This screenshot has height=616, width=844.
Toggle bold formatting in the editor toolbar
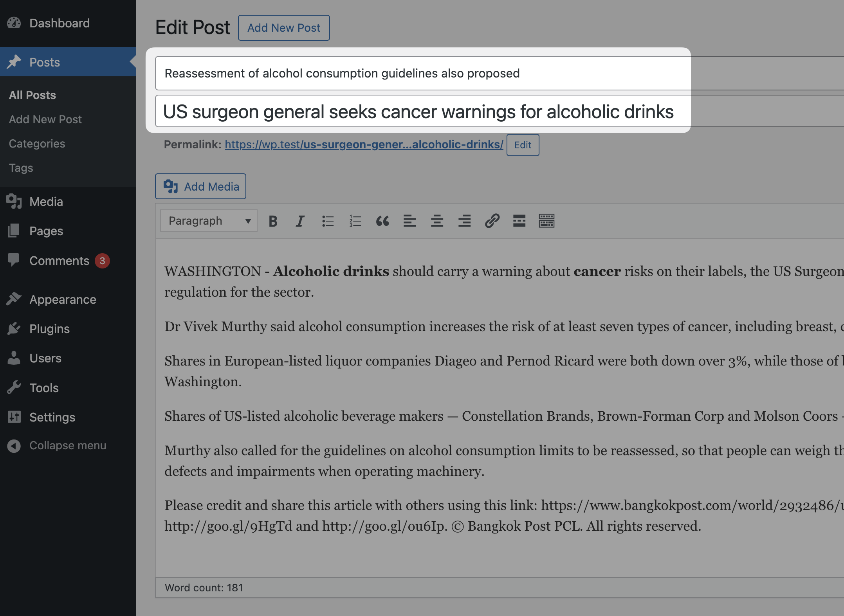point(273,221)
